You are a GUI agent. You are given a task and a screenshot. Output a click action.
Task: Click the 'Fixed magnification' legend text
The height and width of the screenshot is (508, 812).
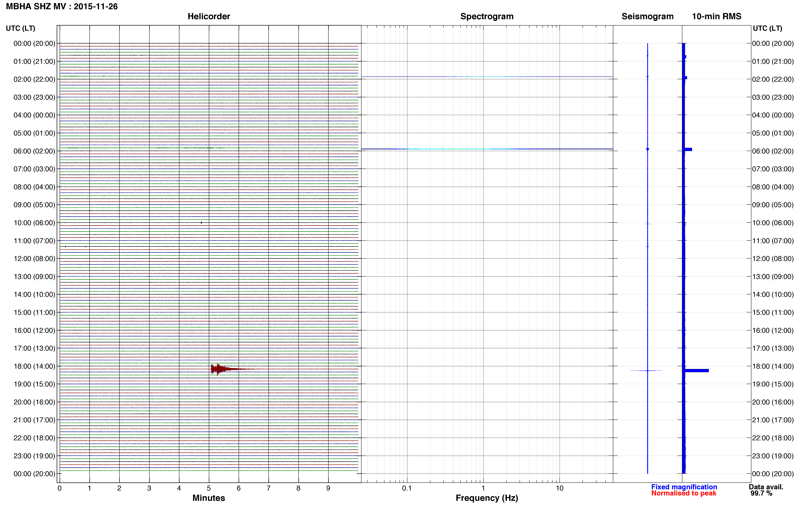(x=684, y=487)
